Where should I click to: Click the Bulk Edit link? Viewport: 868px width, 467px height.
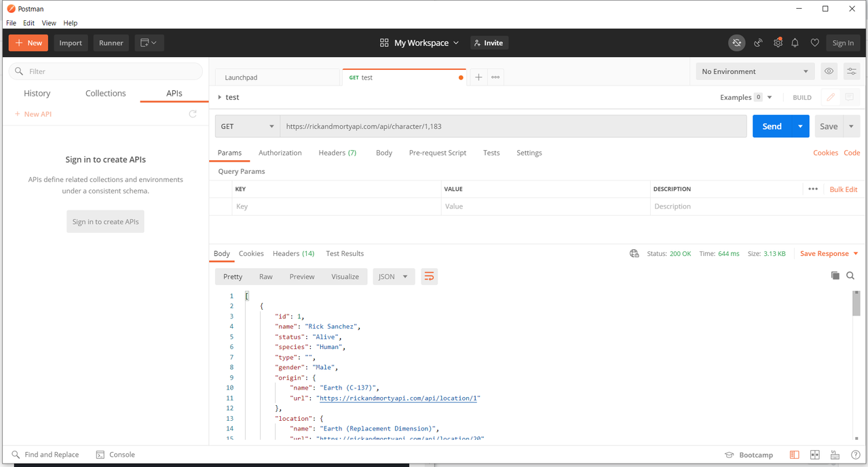tap(844, 189)
